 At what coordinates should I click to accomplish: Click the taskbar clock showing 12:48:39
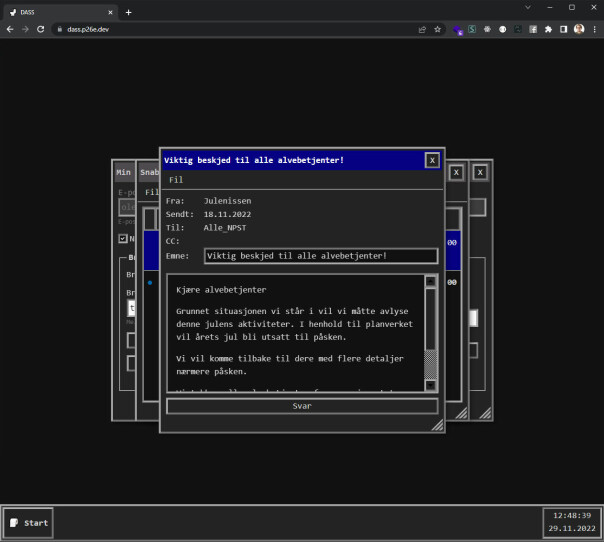coord(572,523)
